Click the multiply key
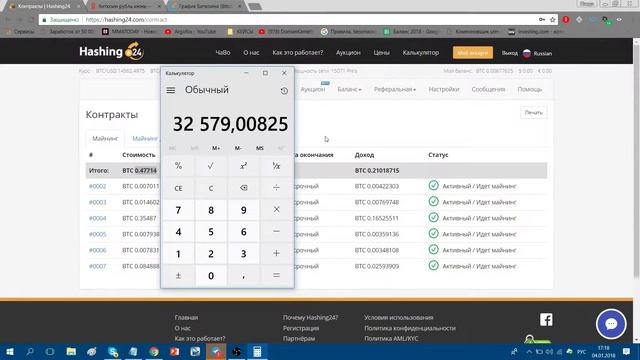 [276, 209]
